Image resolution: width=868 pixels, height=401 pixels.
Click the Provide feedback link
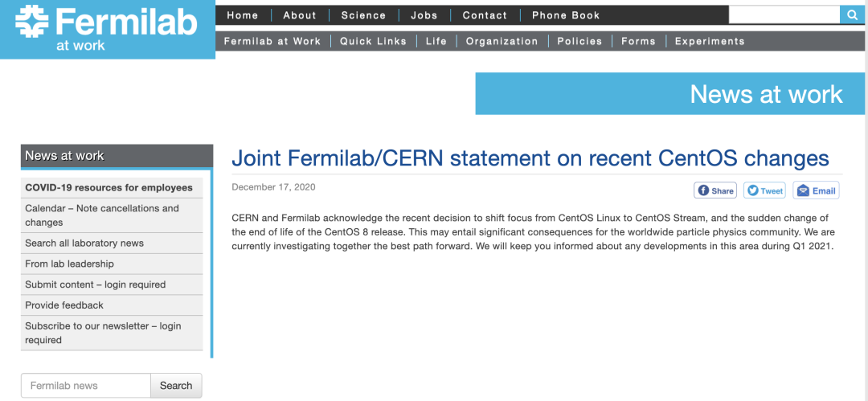click(x=64, y=305)
